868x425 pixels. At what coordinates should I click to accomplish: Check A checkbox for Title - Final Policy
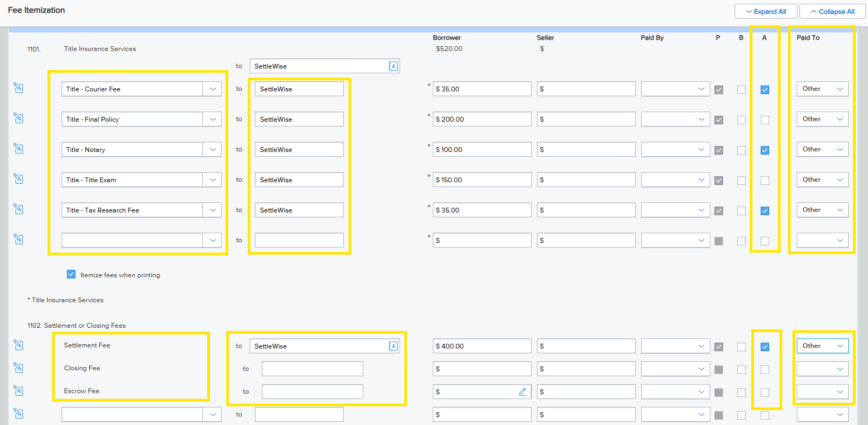[765, 120]
